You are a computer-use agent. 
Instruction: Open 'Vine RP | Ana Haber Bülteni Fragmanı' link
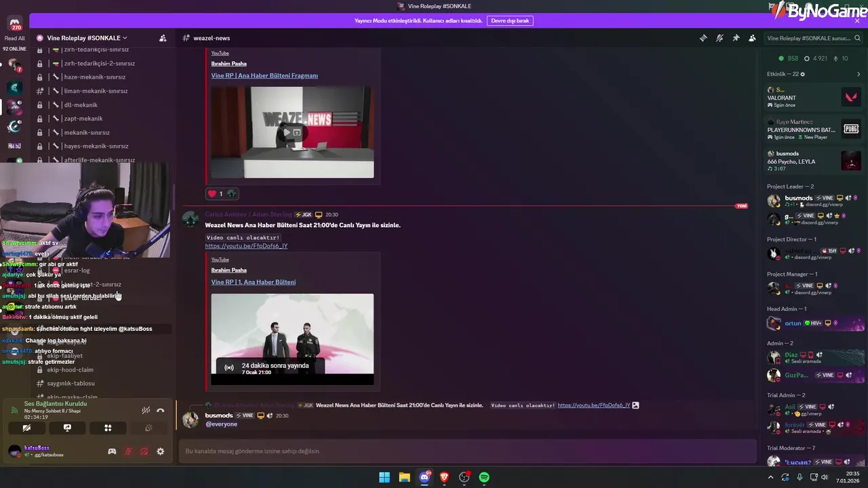tap(264, 75)
